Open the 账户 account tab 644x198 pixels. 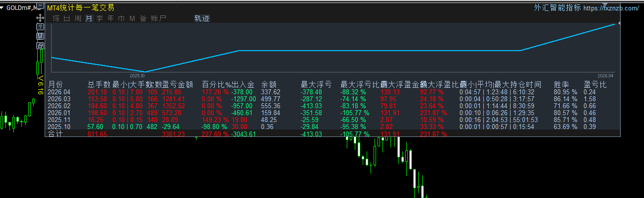pos(159,18)
